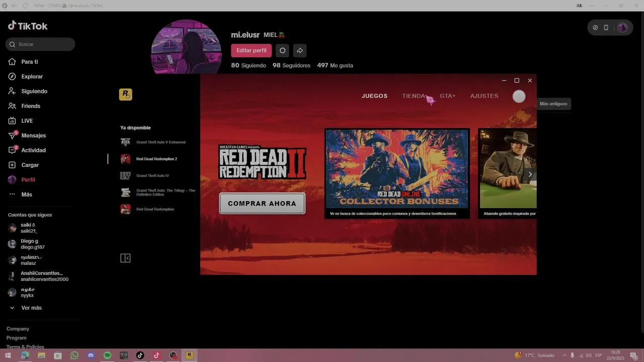
Task: Open the AJUSTES tab in the launcher
Action: click(484, 96)
